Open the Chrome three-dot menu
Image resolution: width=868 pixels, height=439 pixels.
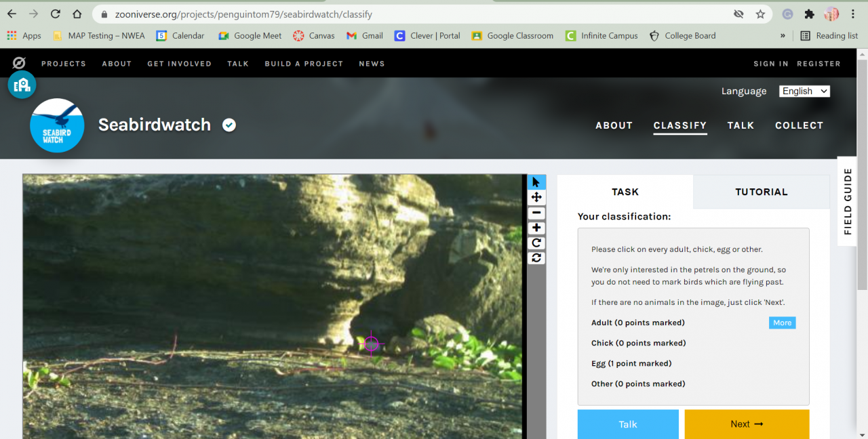pyautogui.click(x=853, y=14)
